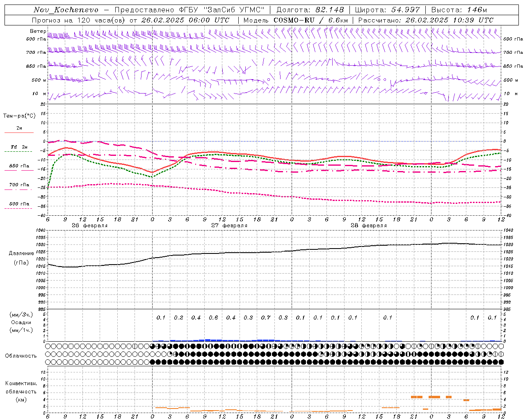The width and height of the screenshot is (525, 420).
Task: Click the "Давление" pressure panel label
Action: (x=21, y=253)
